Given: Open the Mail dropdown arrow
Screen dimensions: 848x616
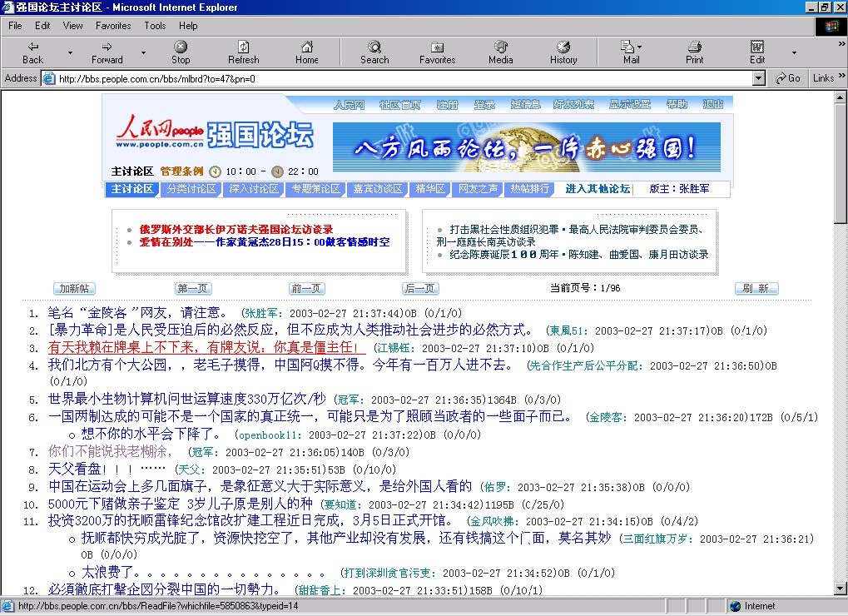Looking at the screenshot, I should point(639,47).
